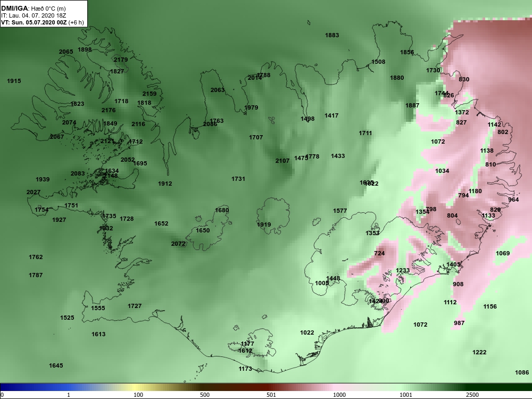Click the map value 1883
The image size is (532, 399).
point(332,35)
